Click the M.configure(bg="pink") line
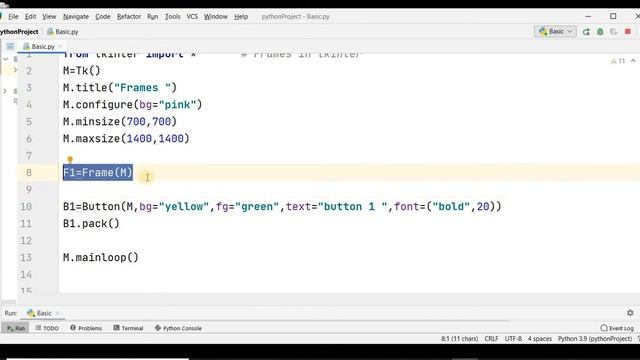The width and height of the screenshot is (640, 360). pyautogui.click(x=132, y=105)
